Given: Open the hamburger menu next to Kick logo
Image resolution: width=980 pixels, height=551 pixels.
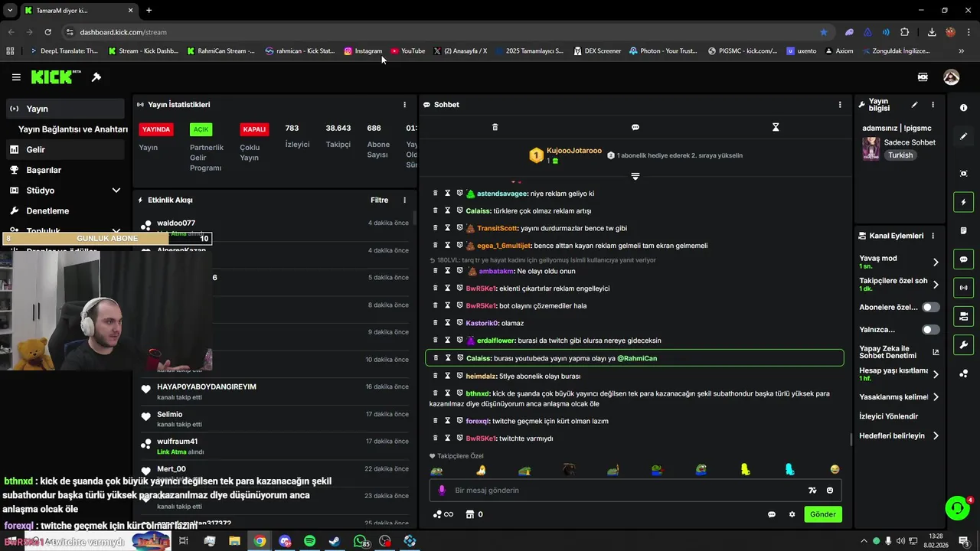Looking at the screenshot, I should [16, 77].
